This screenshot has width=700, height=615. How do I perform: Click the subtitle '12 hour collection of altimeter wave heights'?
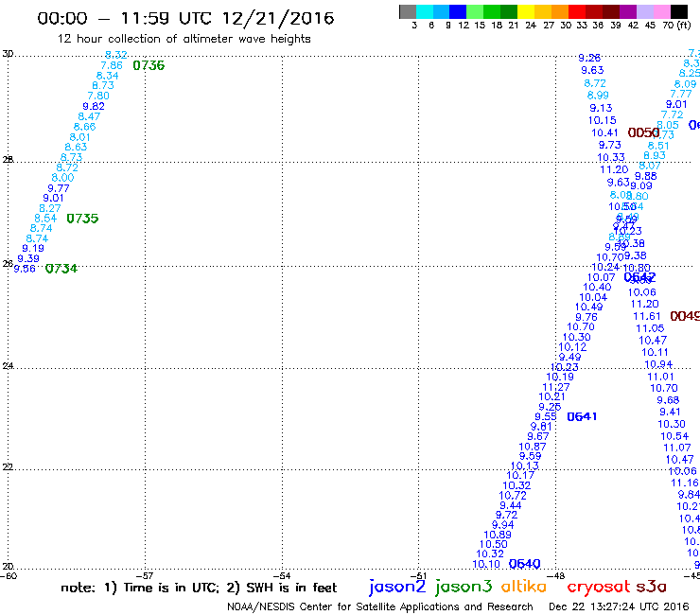coord(184,39)
